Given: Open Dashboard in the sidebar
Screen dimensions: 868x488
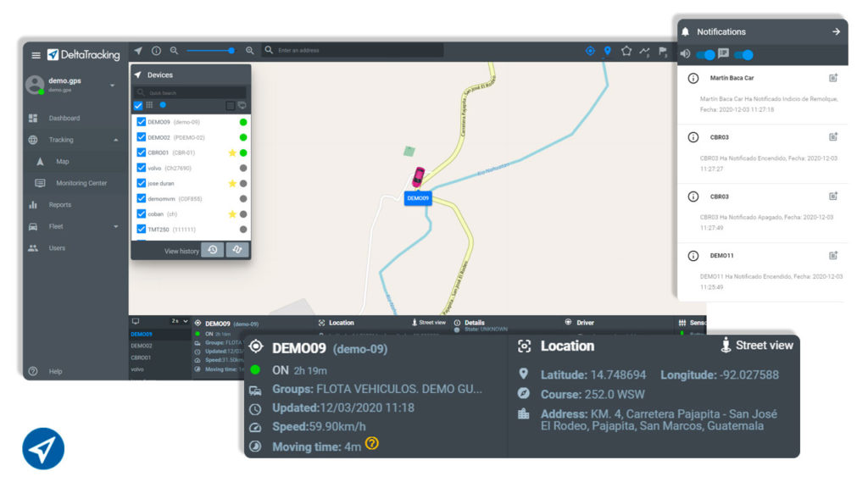Looking at the screenshot, I should coord(64,119).
